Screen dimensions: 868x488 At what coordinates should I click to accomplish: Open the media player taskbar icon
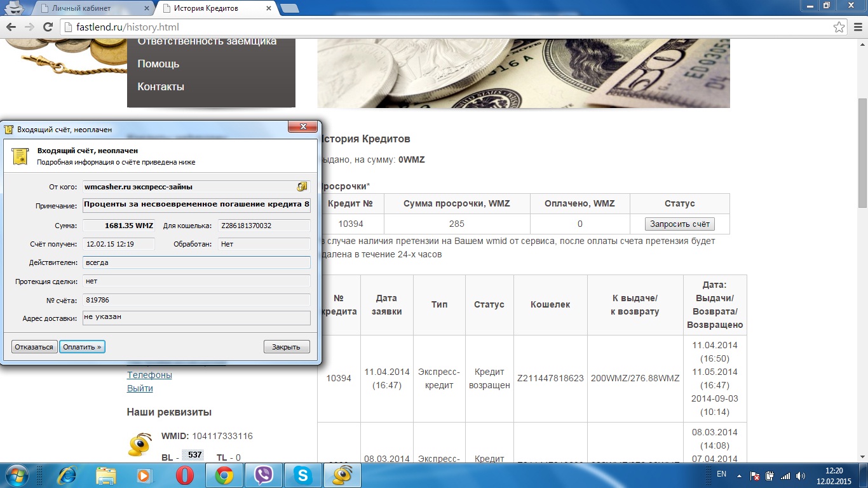click(x=145, y=475)
